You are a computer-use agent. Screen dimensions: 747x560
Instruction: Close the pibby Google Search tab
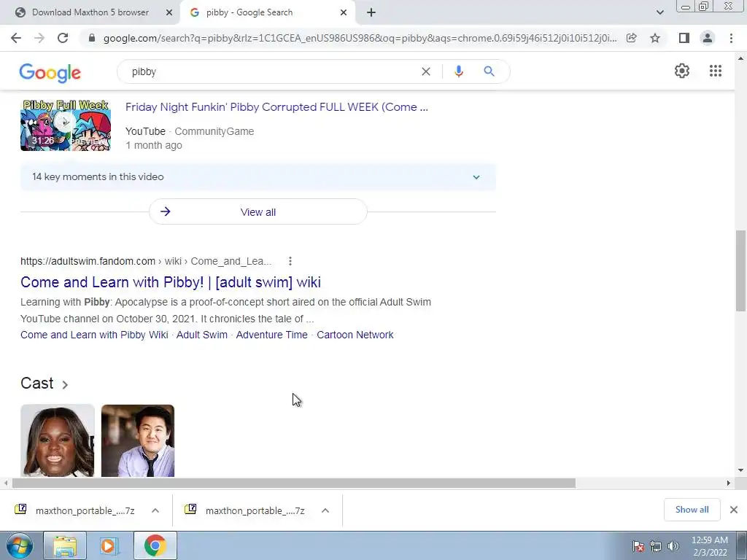(x=344, y=12)
